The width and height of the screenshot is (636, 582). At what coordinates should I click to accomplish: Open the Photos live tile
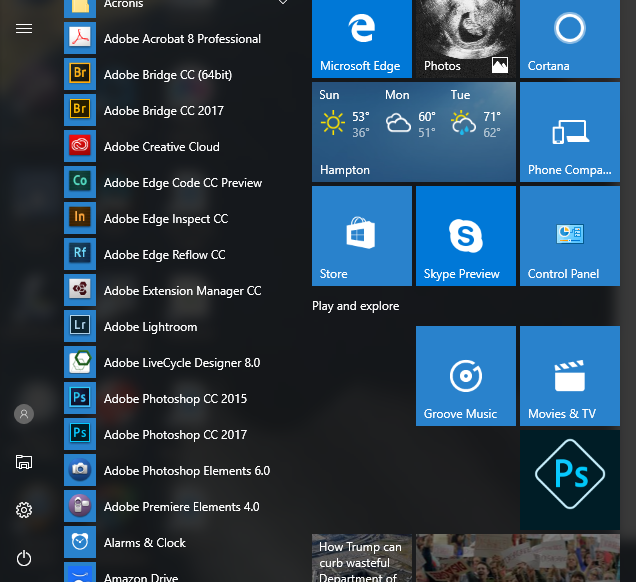click(466, 39)
